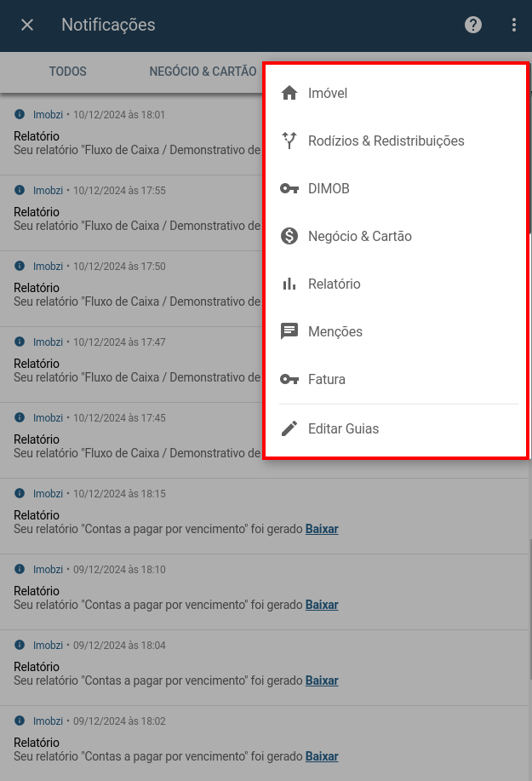532x781 pixels.
Task: Click the pencil icon for Editar Guias
Action: [289, 428]
